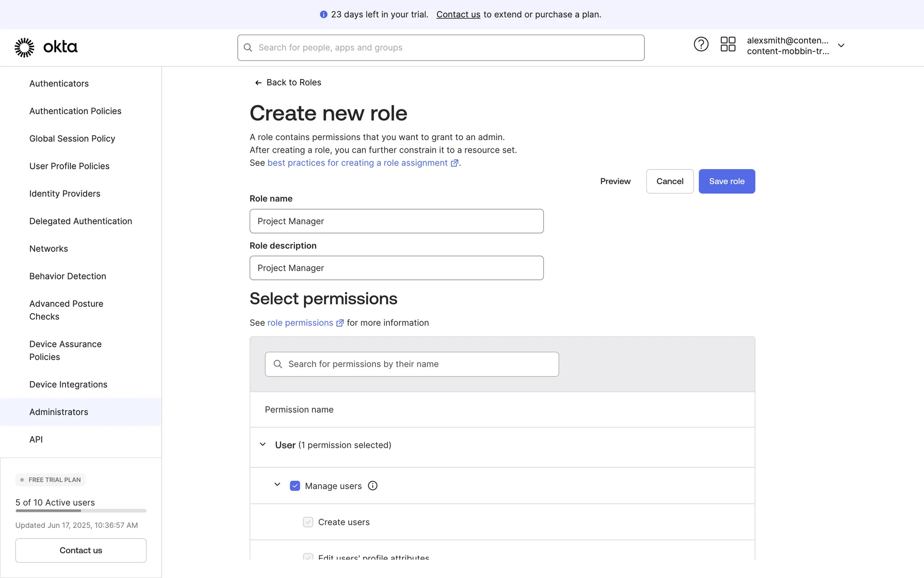Image resolution: width=924 pixels, height=578 pixels.
Task: Open the account dropdown next to alexsmith
Action: (x=841, y=46)
